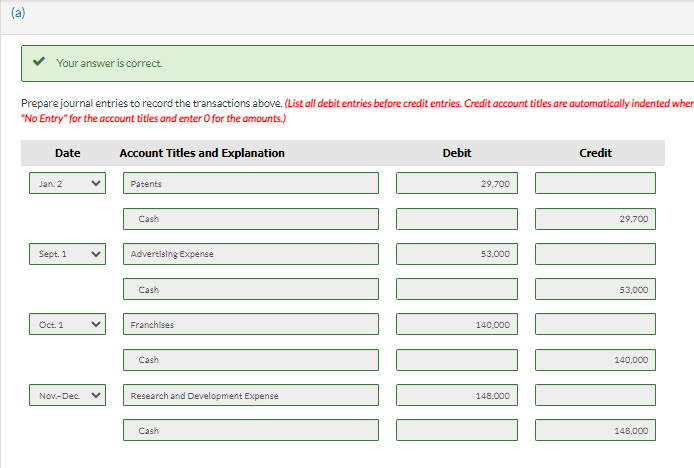Click the Patents account title field
The image size is (694, 468).
click(x=251, y=183)
